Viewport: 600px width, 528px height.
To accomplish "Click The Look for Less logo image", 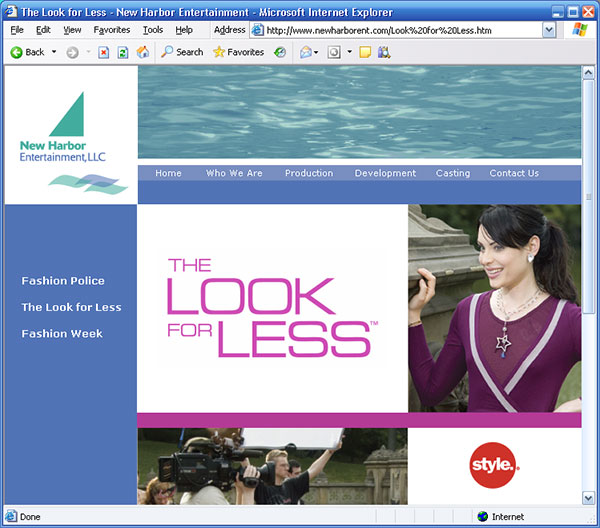I will (x=272, y=308).
